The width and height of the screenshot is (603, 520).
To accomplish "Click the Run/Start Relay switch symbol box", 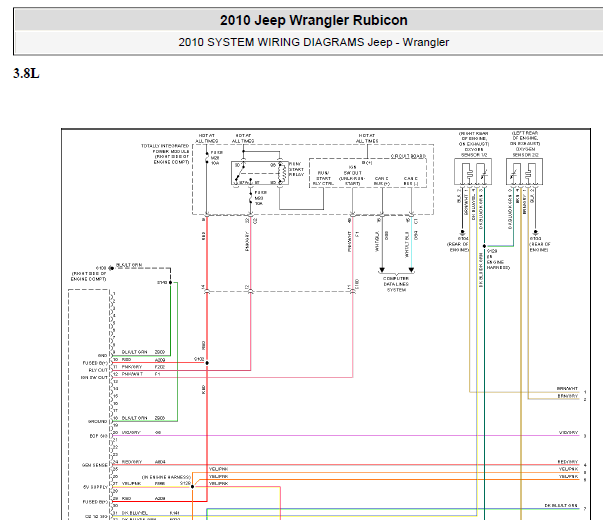I will point(260,173).
